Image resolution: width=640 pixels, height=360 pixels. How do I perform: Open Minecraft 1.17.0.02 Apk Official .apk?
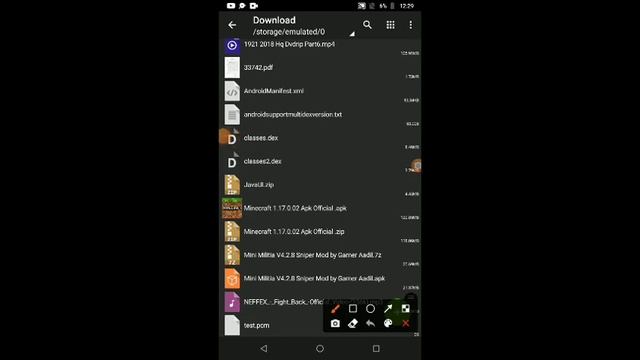[295, 208]
